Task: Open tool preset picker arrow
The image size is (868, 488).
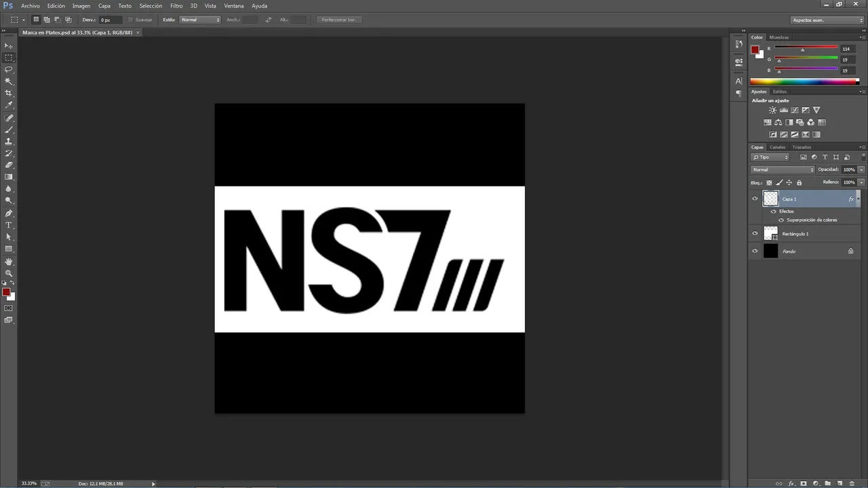Action: pyautogui.click(x=24, y=20)
